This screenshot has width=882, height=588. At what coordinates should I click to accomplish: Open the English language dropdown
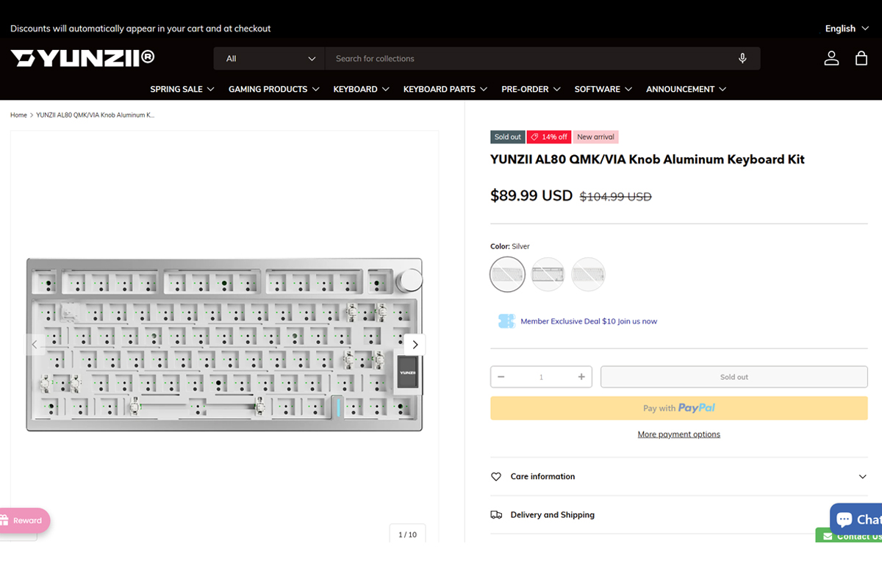(846, 29)
